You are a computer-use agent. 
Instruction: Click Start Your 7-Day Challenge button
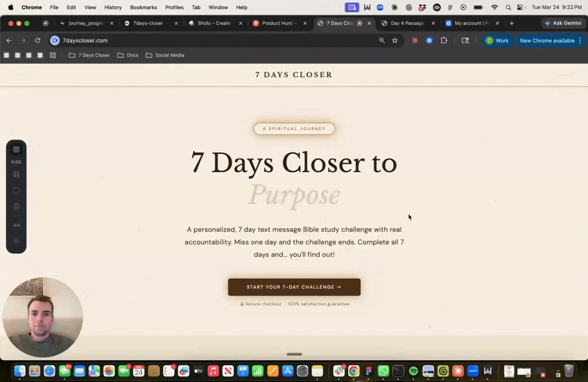294,287
